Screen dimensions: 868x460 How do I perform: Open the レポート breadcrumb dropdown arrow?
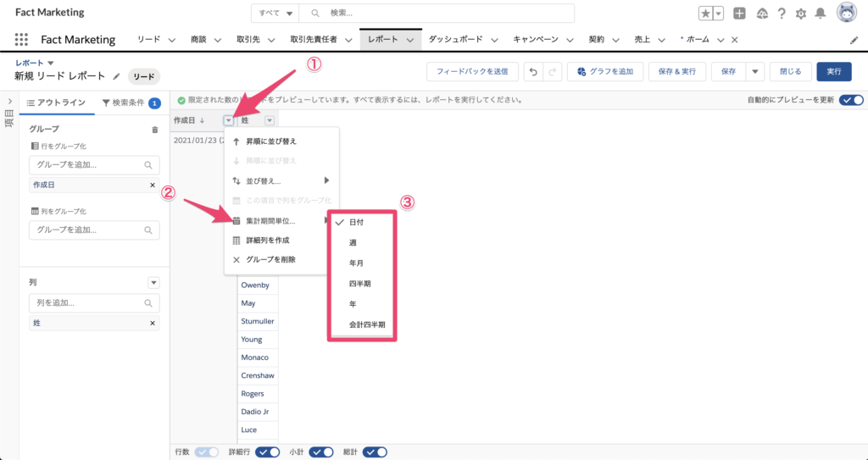[51, 63]
